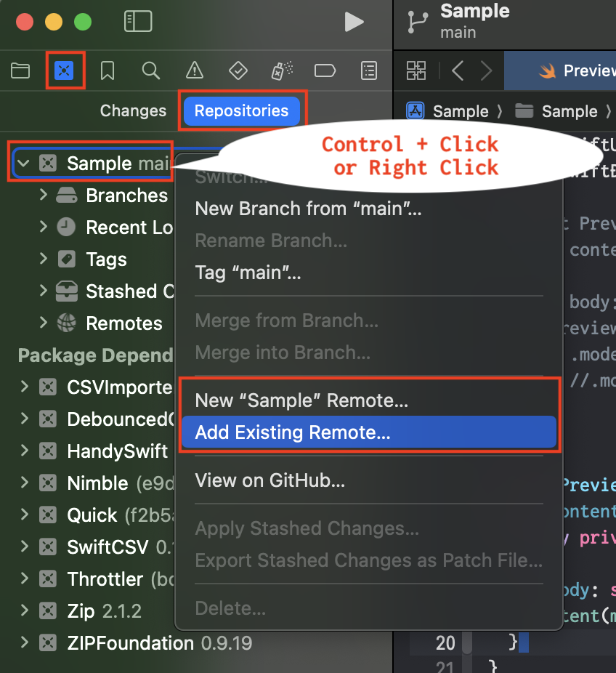
Task: Click the Remotes globe icon
Action: pyautogui.click(x=67, y=323)
